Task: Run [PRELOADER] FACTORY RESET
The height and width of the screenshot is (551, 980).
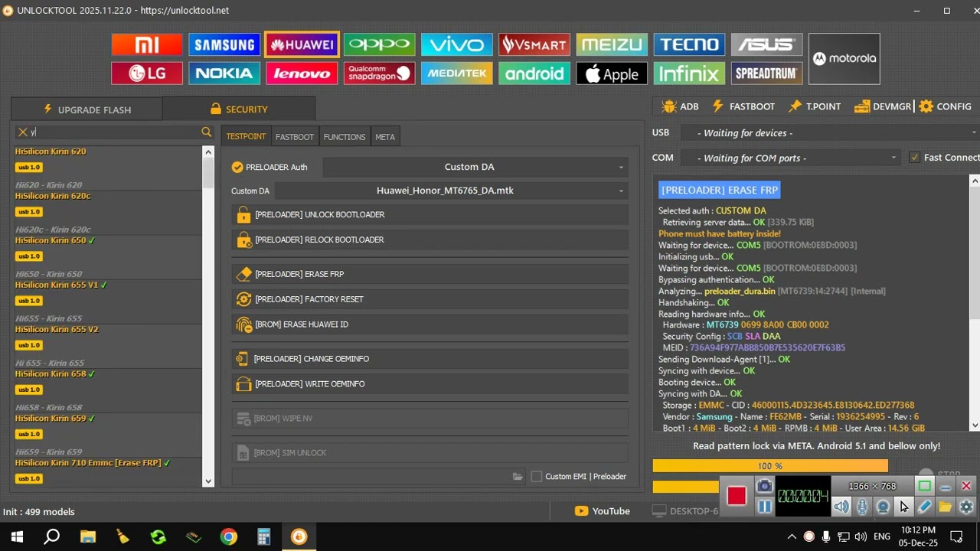Action: 430,299
